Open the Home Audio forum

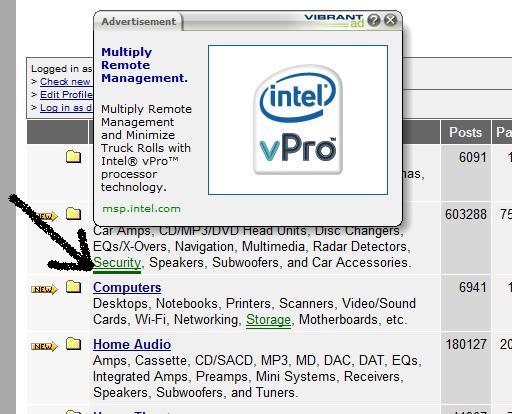[132, 344]
